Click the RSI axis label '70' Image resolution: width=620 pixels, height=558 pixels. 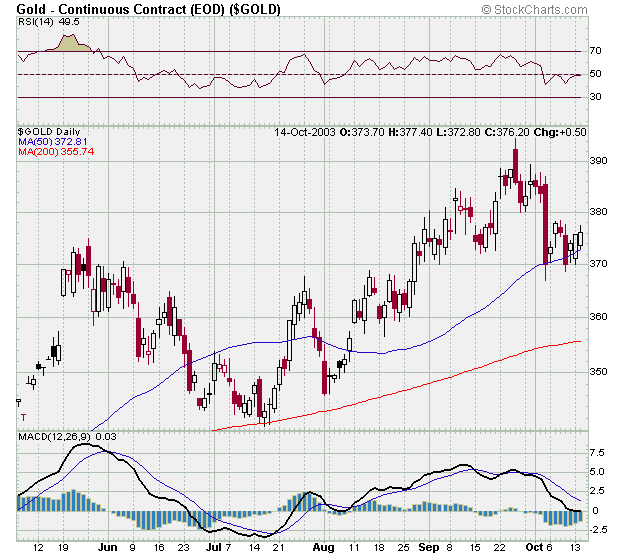point(595,51)
